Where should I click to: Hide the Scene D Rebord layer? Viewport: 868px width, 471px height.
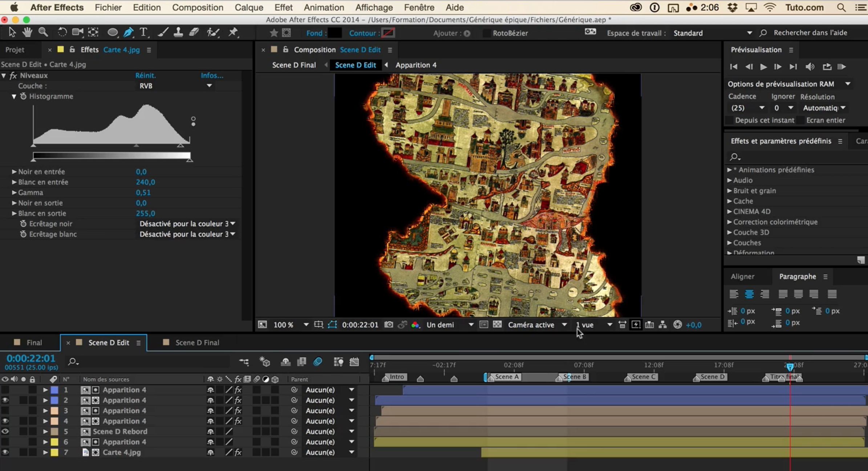point(5,431)
